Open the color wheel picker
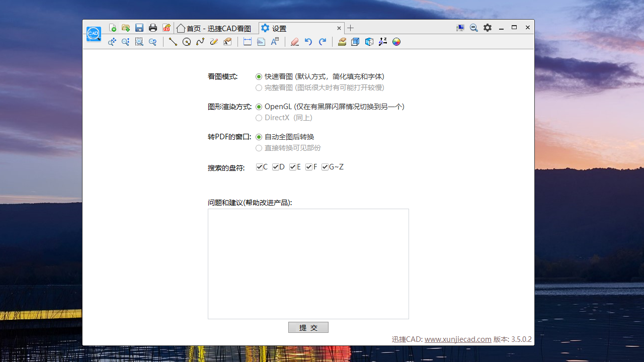644x362 pixels. click(396, 42)
